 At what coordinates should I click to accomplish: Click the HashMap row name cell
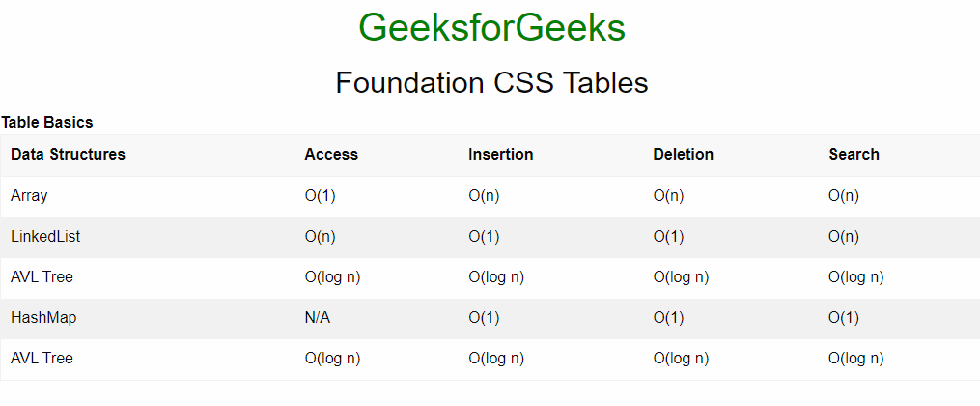[x=43, y=317]
